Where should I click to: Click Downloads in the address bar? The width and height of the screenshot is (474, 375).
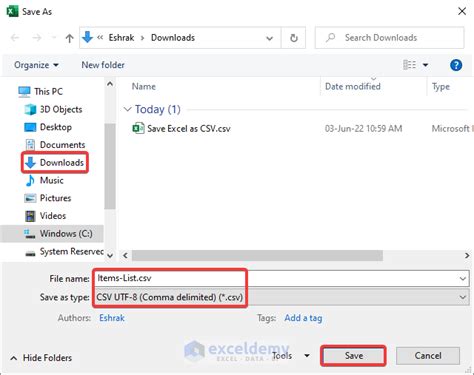(173, 38)
